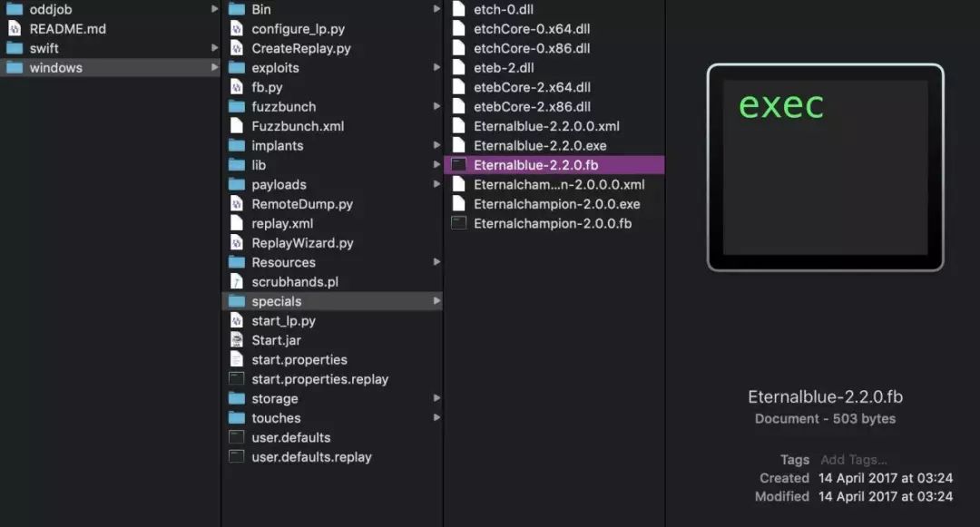This screenshot has height=527, width=980.
Task: Click the start.properties.replay exec icon
Action: 236,378
